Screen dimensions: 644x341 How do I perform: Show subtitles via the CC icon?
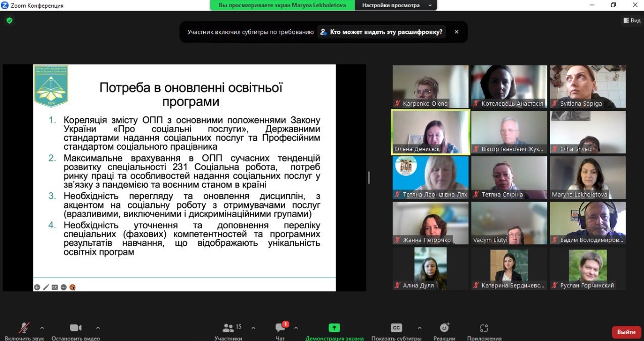click(396, 328)
